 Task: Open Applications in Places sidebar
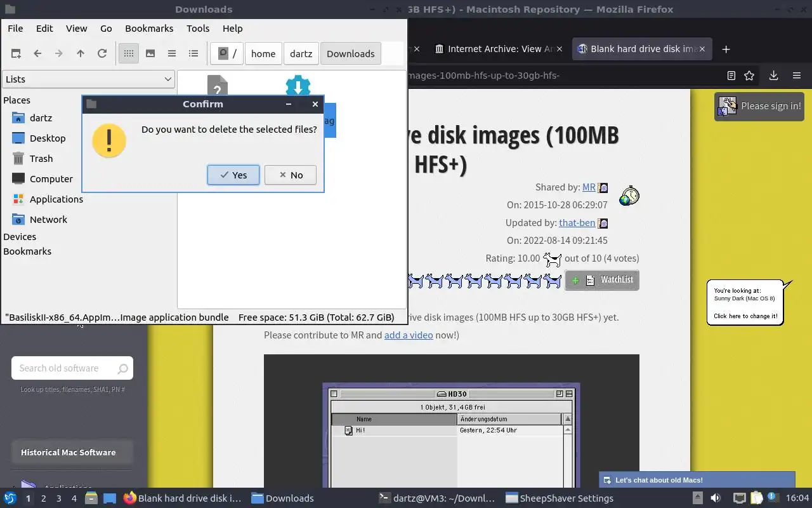point(56,199)
